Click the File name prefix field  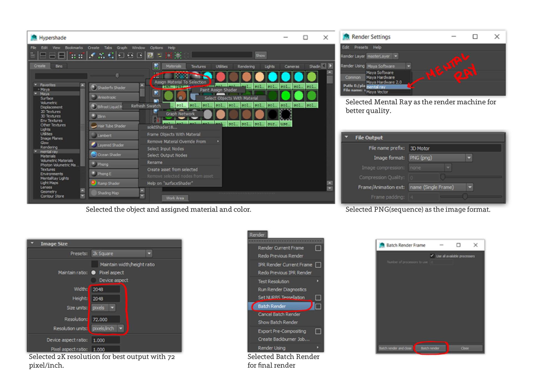(x=455, y=148)
